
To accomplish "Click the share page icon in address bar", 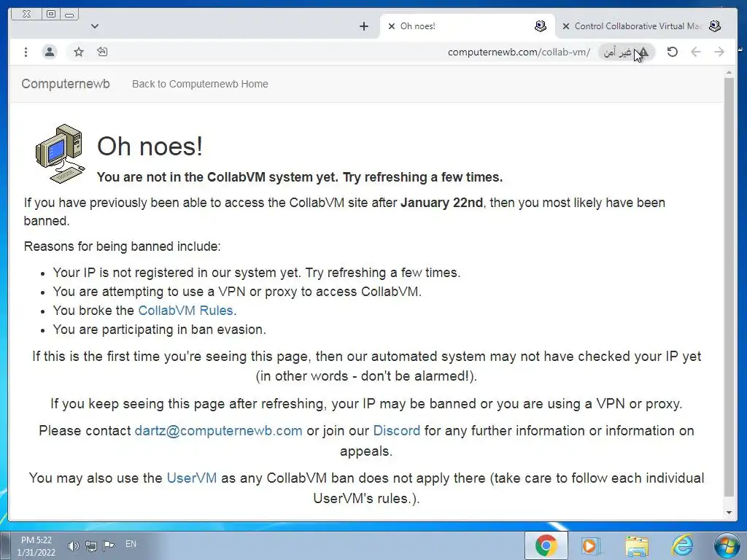I will pyautogui.click(x=102, y=52).
